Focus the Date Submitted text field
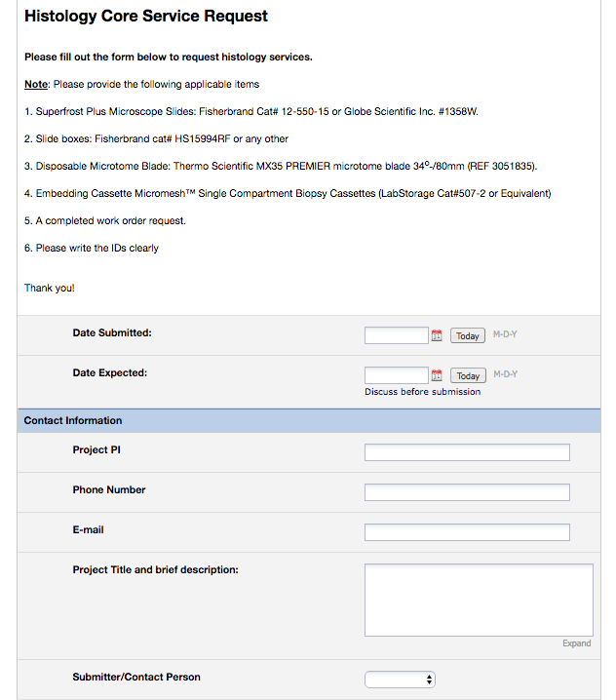Image resolution: width=616 pixels, height=700 pixels. (x=397, y=335)
